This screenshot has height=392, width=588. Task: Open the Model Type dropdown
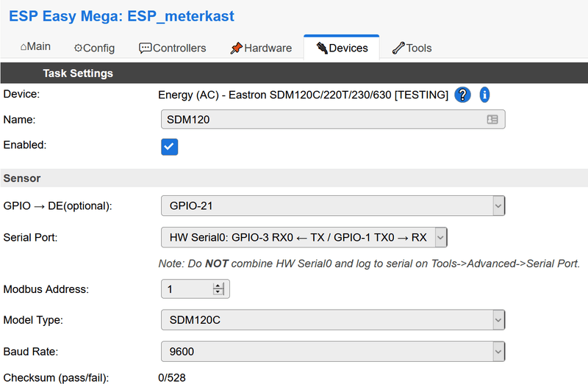332,320
